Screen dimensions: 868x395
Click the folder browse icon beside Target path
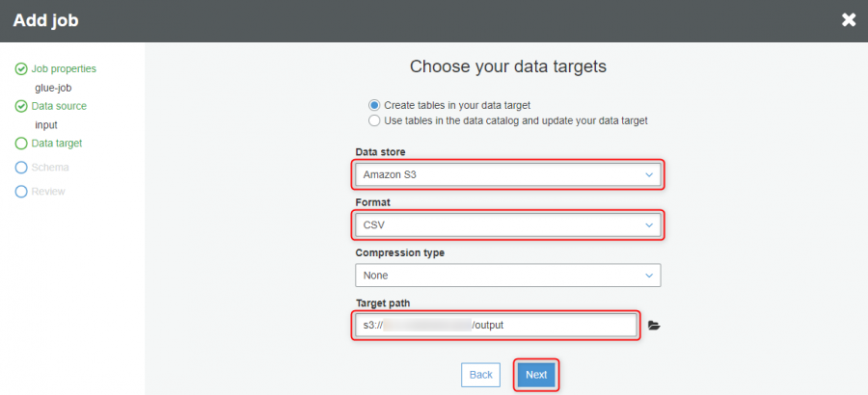coord(654,326)
